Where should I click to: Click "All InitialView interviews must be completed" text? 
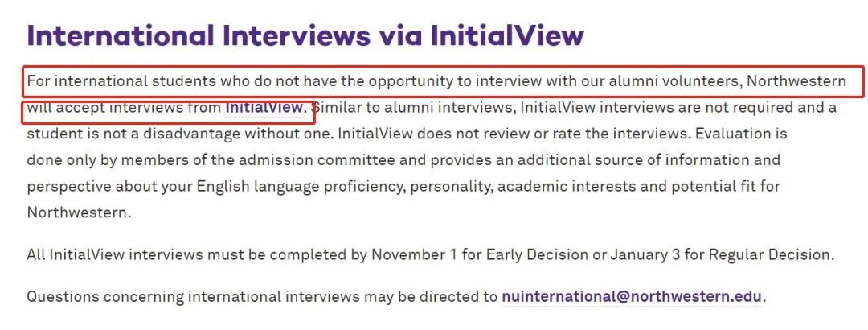(x=186, y=254)
